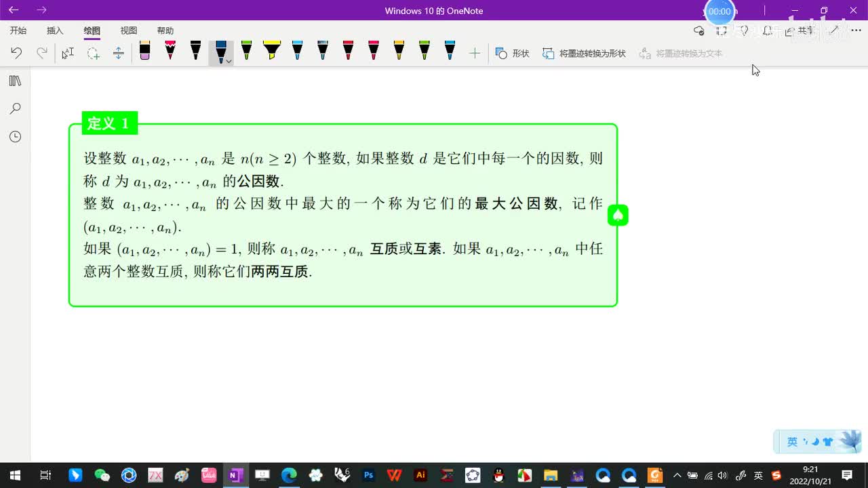Go forward with the title bar arrow
The height and width of the screenshot is (488, 868).
(41, 10)
